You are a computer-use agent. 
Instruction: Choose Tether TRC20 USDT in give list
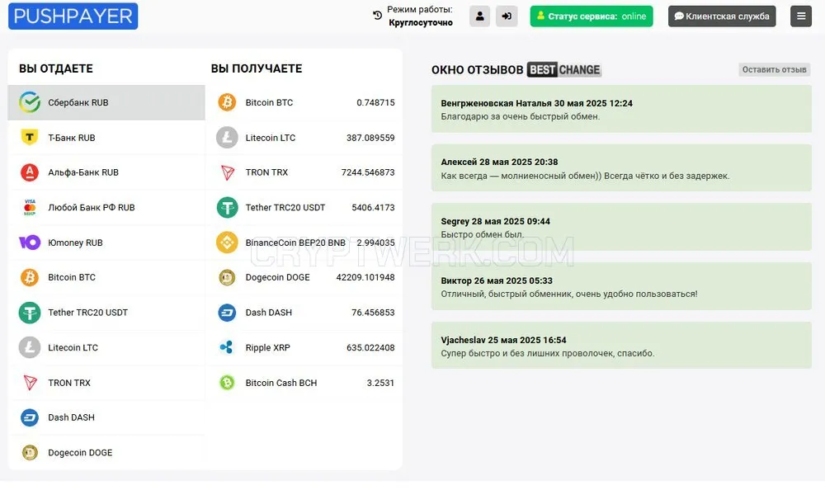pyautogui.click(x=106, y=313)
